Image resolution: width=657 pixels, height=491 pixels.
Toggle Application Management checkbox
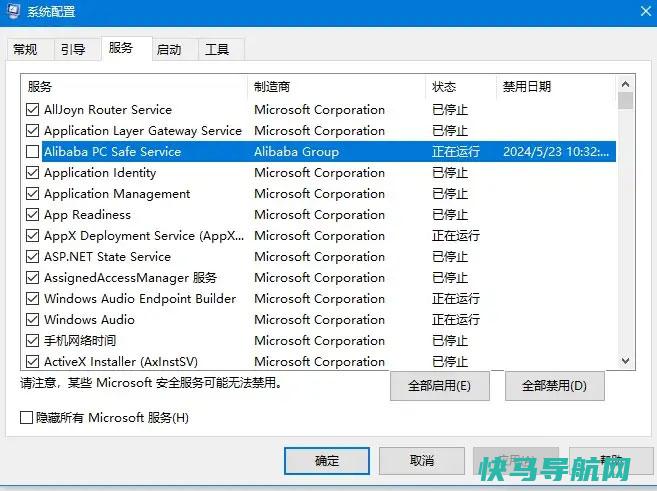pos(32,194)
